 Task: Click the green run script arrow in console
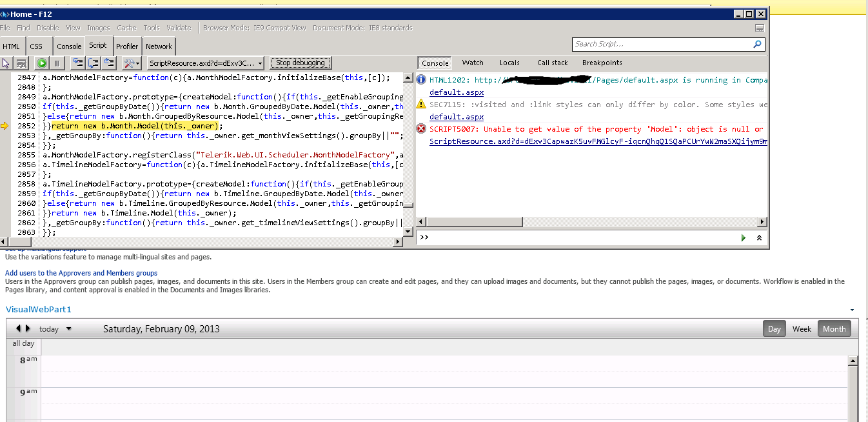744,237
